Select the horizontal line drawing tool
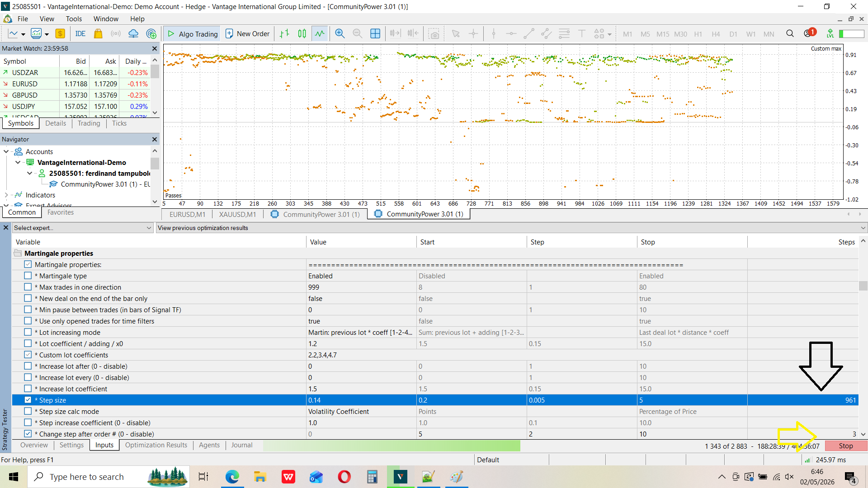The image size is (868, 488). (x=511, y=34)
